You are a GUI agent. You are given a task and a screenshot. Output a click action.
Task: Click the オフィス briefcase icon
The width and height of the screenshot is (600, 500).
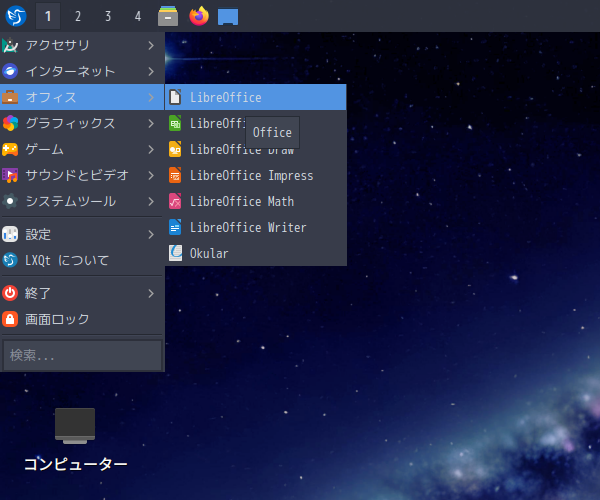click(x=10, y=97)
